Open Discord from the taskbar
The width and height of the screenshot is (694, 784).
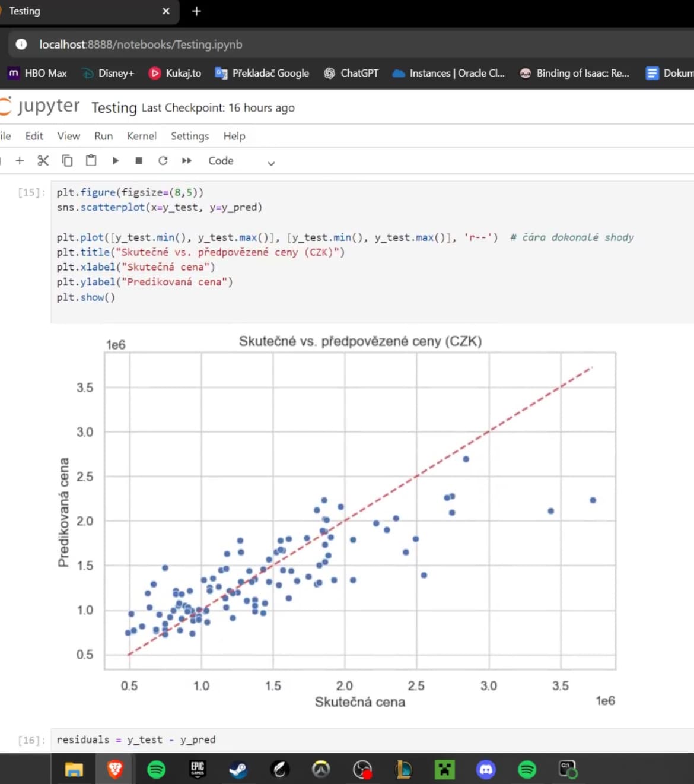click(486, 769)
